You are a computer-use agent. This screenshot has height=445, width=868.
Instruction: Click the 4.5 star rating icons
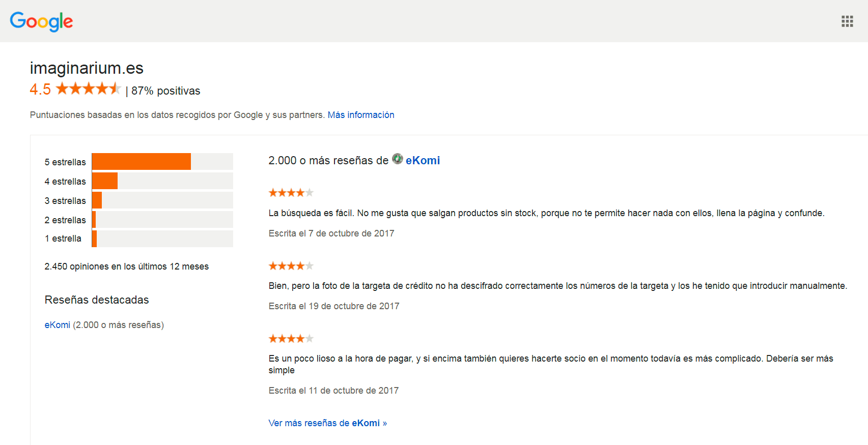click(x=88, y=88)
